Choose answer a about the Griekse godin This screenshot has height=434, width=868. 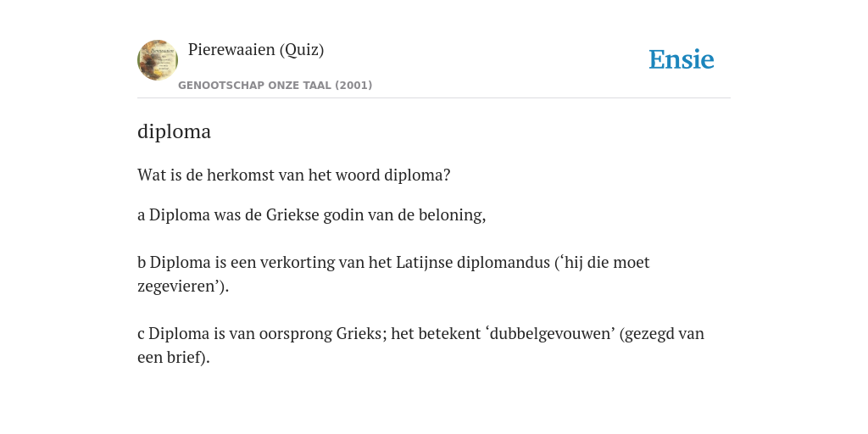coord(312,214)
